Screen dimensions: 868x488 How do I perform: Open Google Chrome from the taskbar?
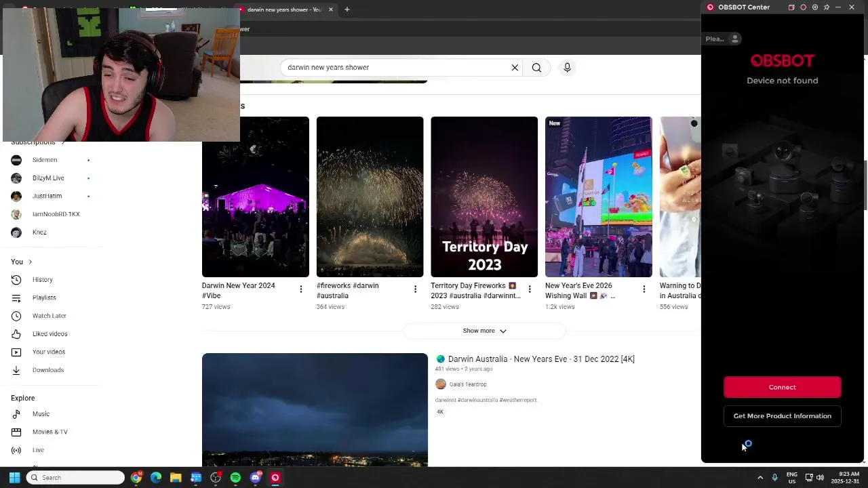[136, 478]
